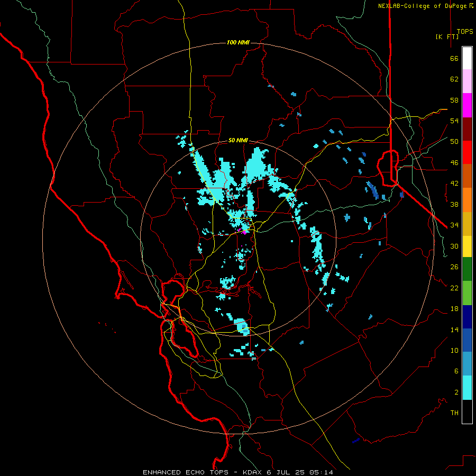Click the legend value 54
Image resolution: width=476 pixels, height=476 pixels.
(x=454, y=121)
